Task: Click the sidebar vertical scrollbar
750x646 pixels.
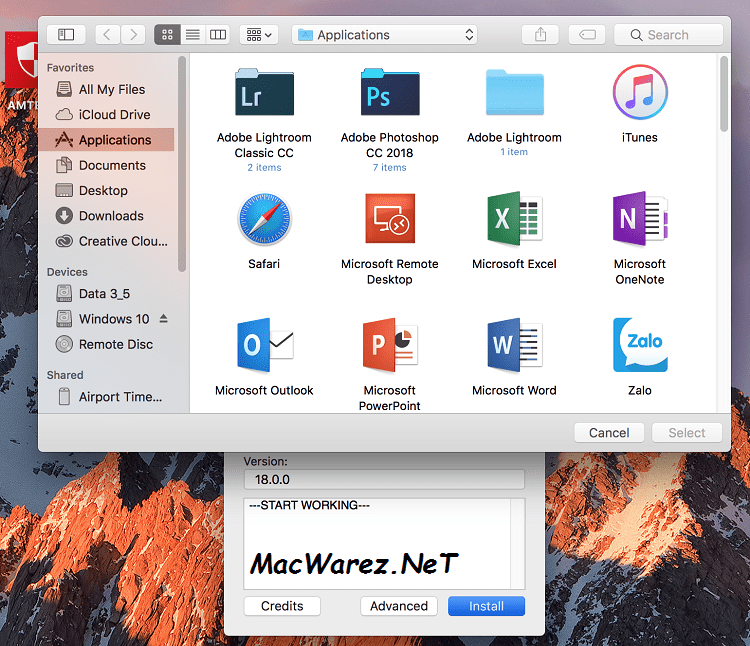Action: [x=182, y=164]
